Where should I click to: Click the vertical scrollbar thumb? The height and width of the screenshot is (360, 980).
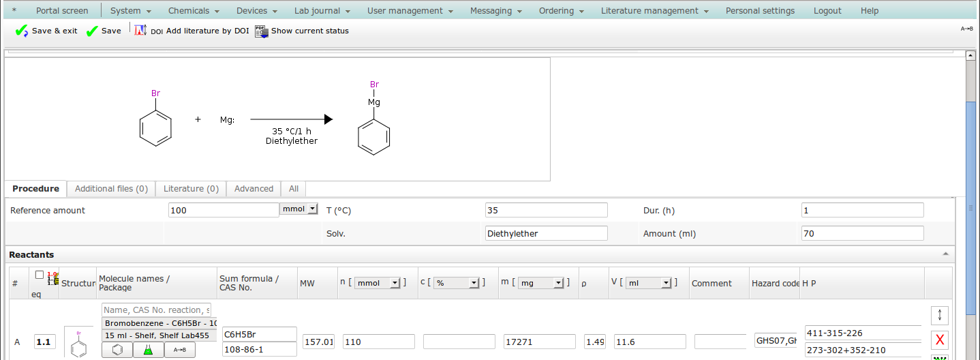tap(971, 208)
